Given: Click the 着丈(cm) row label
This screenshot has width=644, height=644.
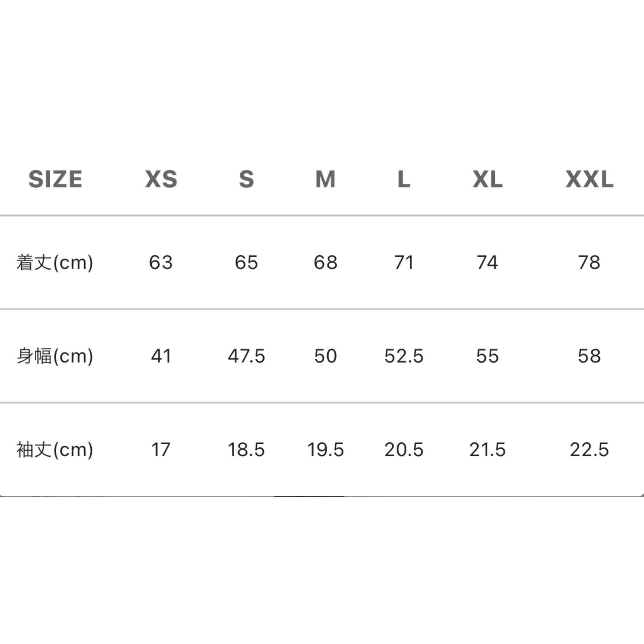Looking at the screenshot, I should click(55, 262).
